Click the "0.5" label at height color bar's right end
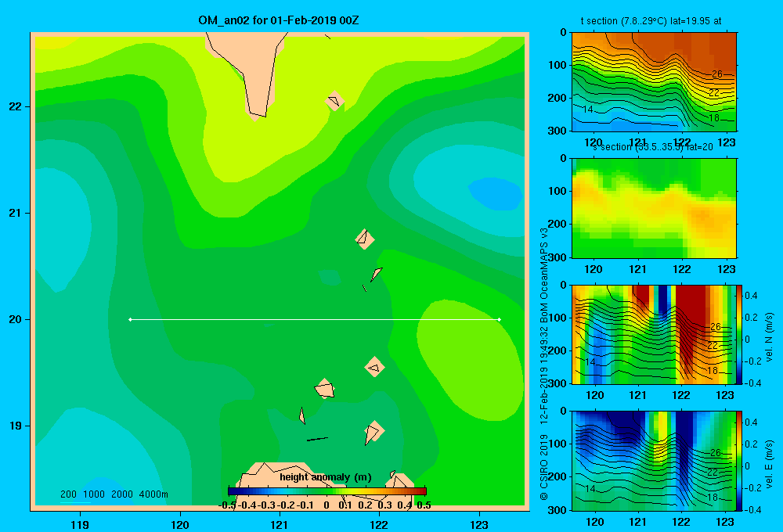This screenshot has width=783, height=532. 424,505
